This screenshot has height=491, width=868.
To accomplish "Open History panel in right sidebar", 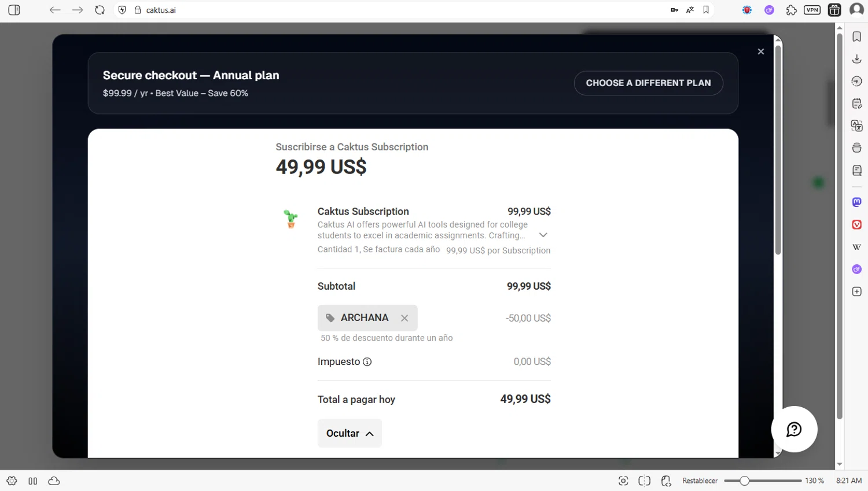I will pyautogui.click(x=857, y=82).
